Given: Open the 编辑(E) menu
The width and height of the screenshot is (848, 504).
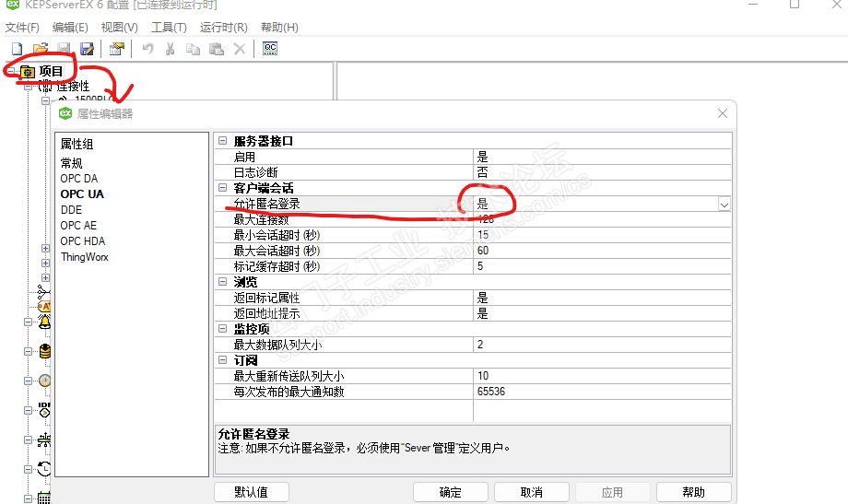Looking at the screenshot, I should point(70,27).
